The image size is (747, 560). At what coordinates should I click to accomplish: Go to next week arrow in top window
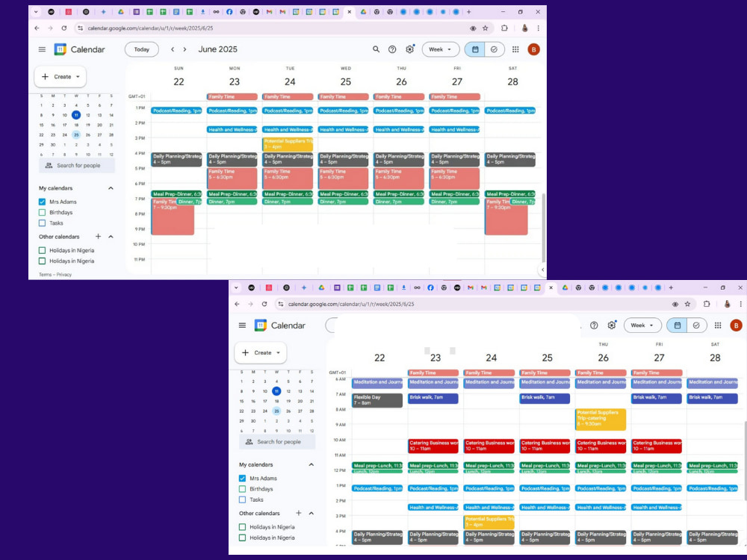[185, 49]
